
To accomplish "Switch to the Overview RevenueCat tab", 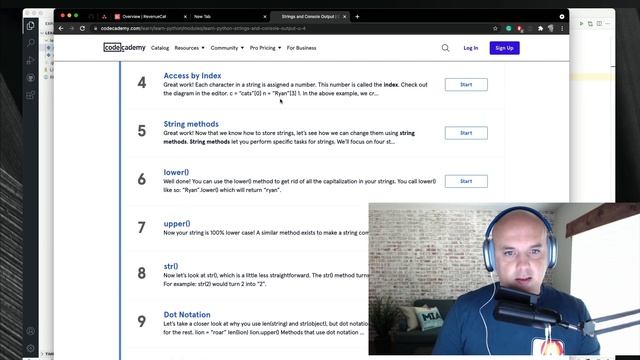I will point(144,17).
